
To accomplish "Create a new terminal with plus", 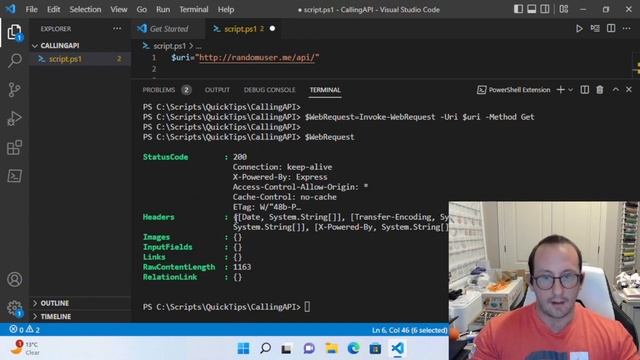I will [x=560, y=90].
